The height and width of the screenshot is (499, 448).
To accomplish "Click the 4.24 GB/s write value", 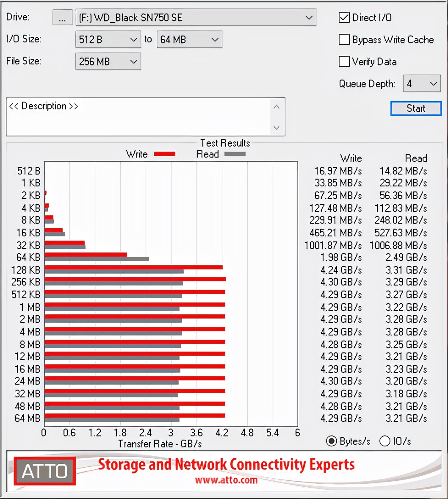I will [x=341, y=270].
